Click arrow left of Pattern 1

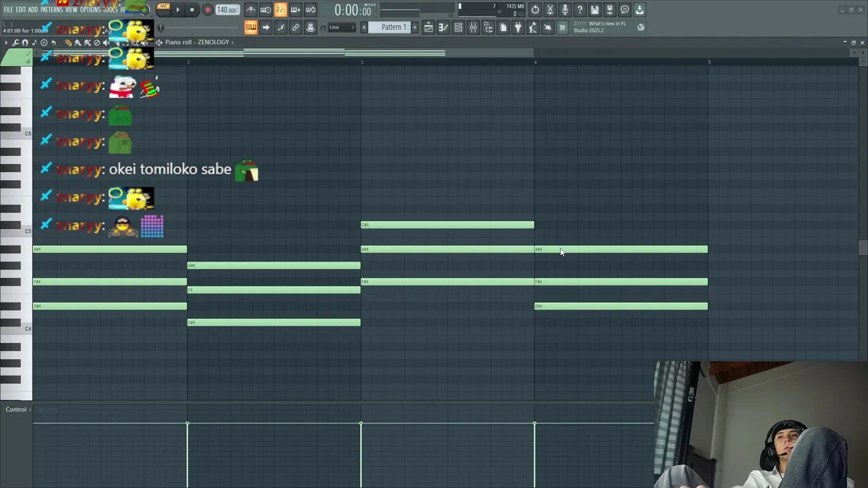363,27
